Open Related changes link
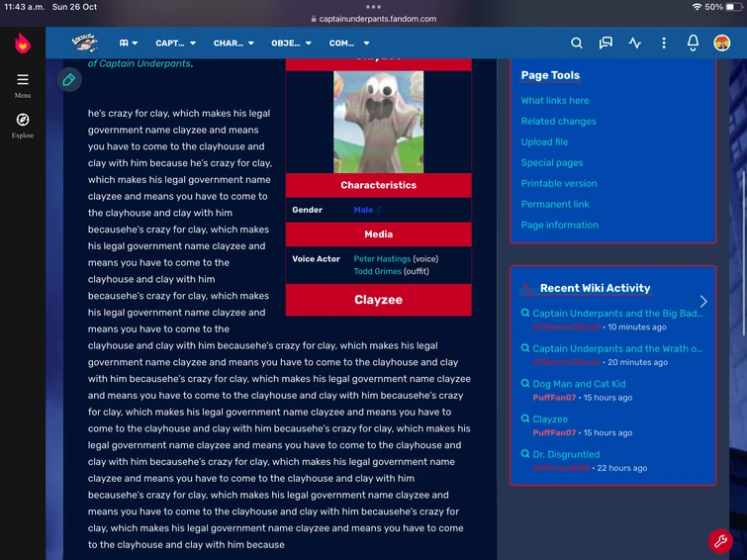This screenshot has width=747, height=560. pos(558,121)
